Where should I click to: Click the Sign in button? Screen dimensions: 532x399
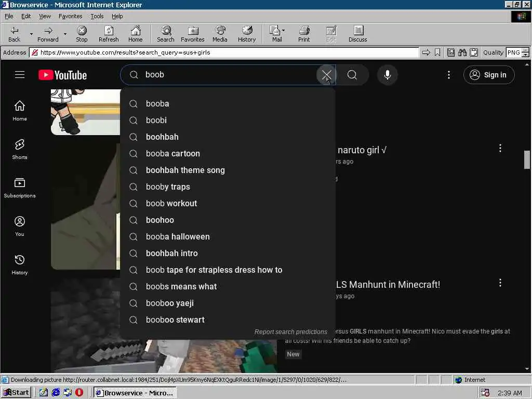tap(489, 75)
